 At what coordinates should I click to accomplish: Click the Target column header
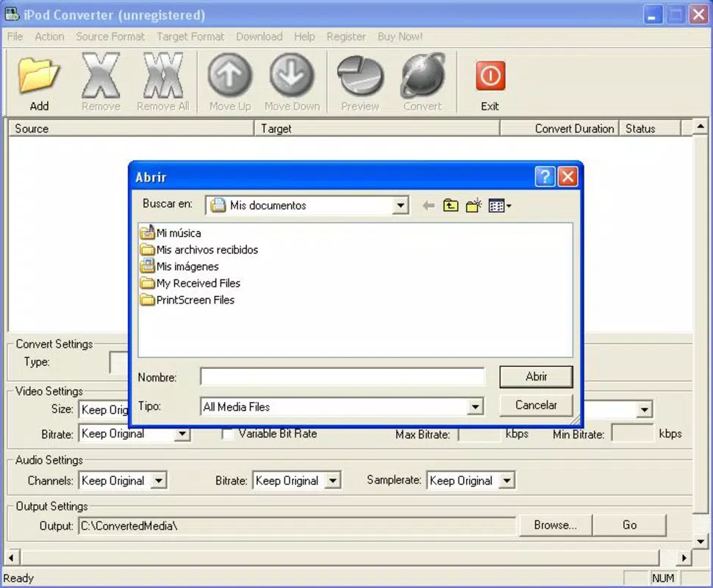pos(377,129)
